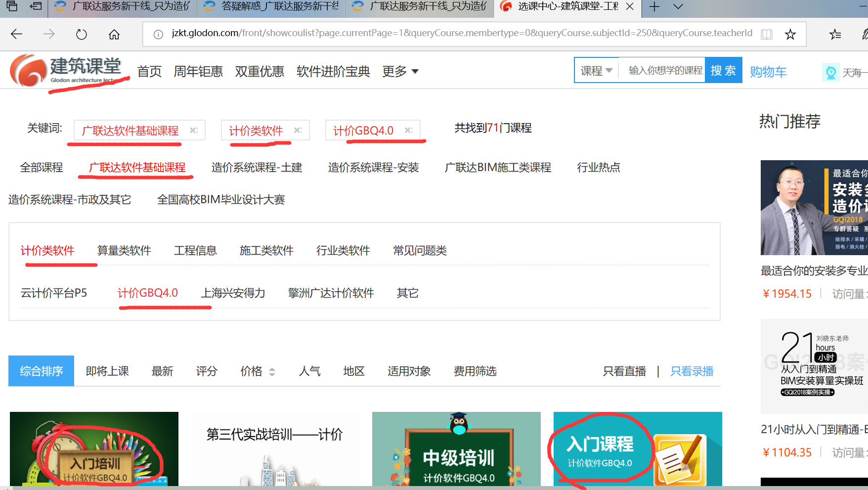Select the 其它 filter
868x490 pixels.
(408, 293)
